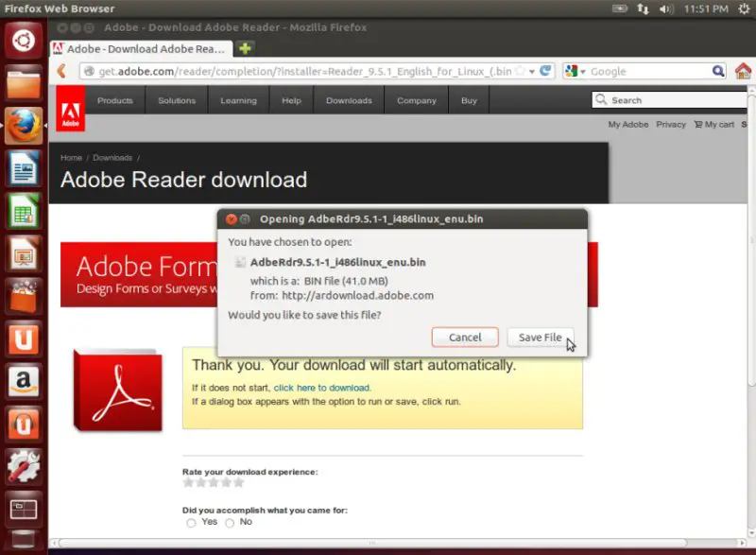This screenshot has height=555, width=756.
Task: Focus the Adobe site Search field
Action: coord(670,100)
